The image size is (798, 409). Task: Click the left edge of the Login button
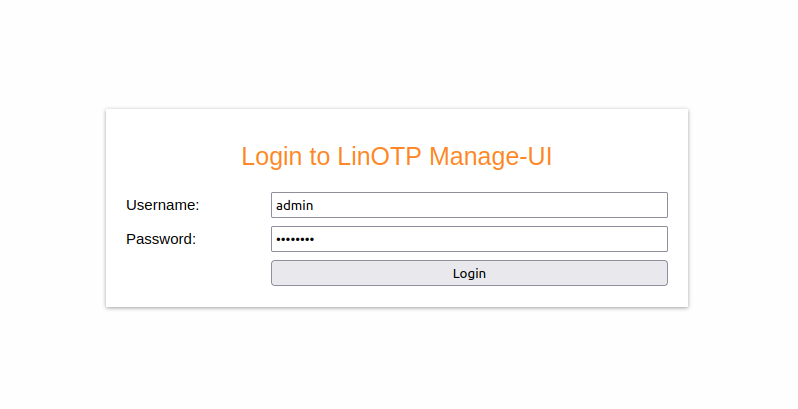278,273
